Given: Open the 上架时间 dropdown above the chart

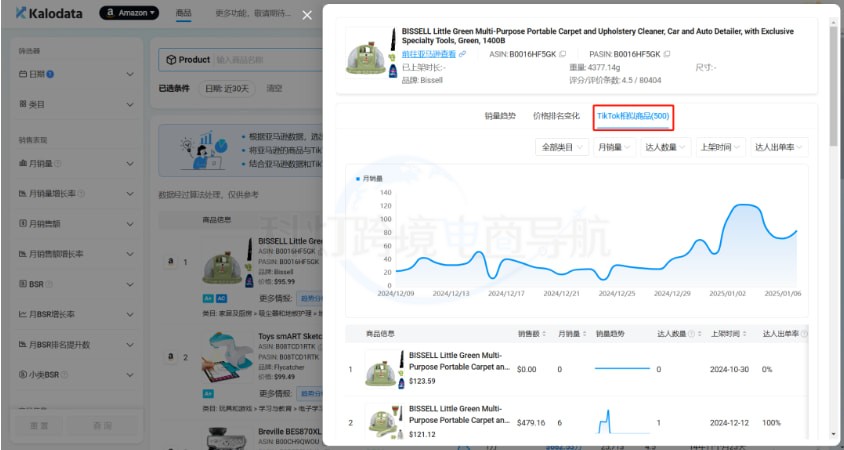Looking at the screenshot, I should point(721,147).
